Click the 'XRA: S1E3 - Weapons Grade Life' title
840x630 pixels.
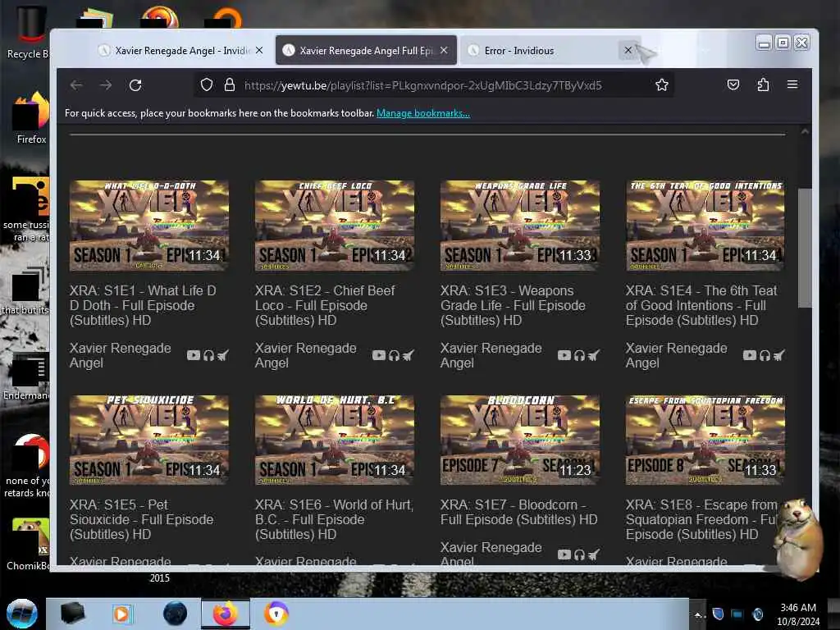click(x=514, y=305)
